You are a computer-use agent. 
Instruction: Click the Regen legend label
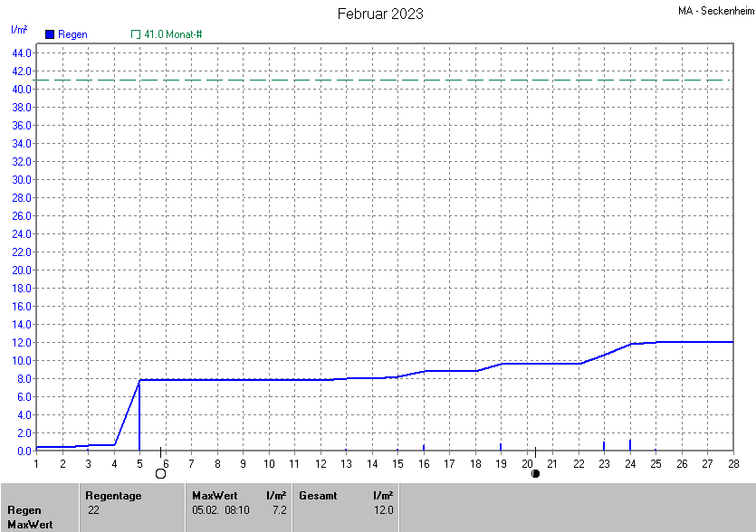coord(72,34)
